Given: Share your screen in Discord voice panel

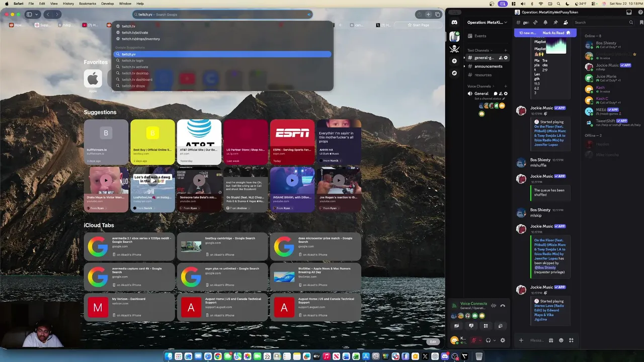Looking at the screenshot, I should (471, 326).
